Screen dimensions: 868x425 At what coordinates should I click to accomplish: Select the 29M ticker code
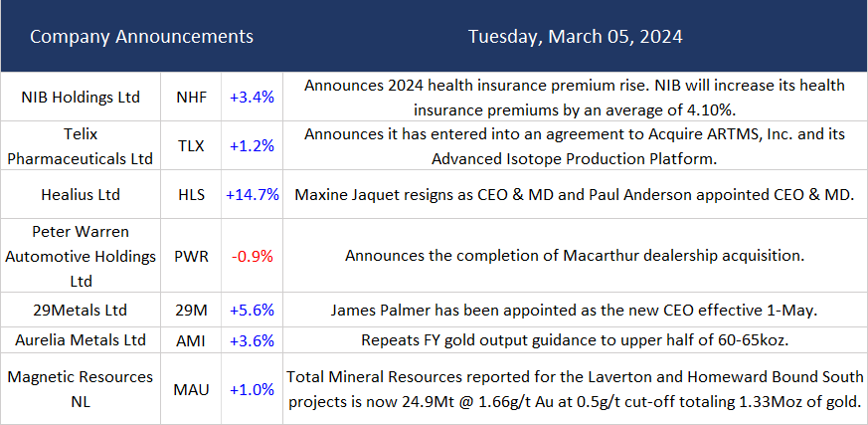[x=190, y=311]
